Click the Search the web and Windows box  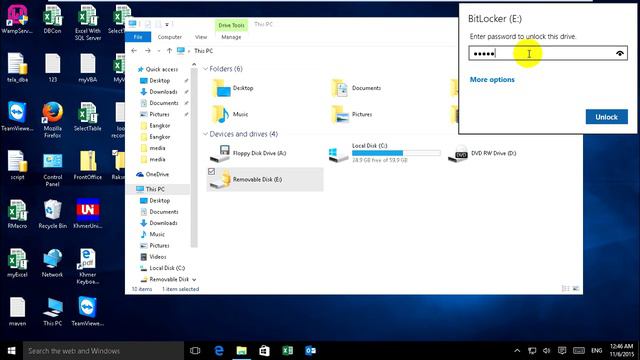tap(104, 351)
